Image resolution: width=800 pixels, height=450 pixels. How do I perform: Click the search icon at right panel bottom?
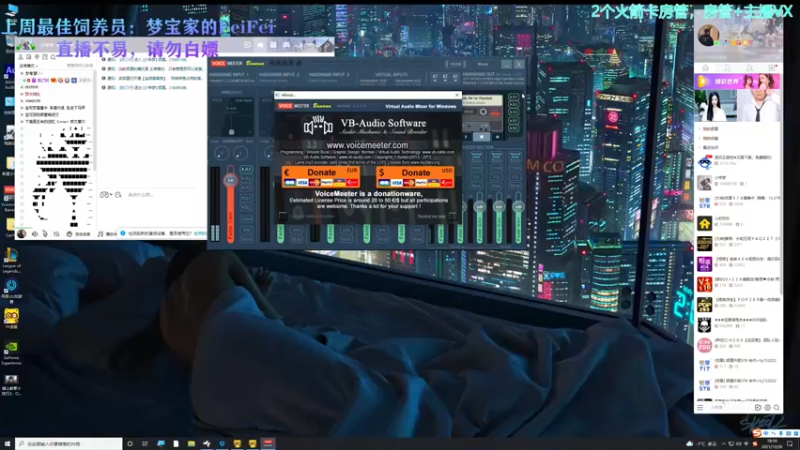pos(777,407)
